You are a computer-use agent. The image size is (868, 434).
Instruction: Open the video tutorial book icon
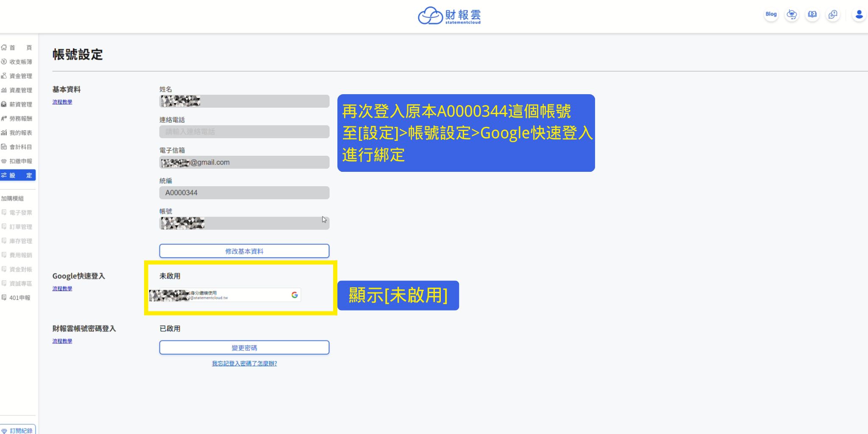tap(812, 14)
